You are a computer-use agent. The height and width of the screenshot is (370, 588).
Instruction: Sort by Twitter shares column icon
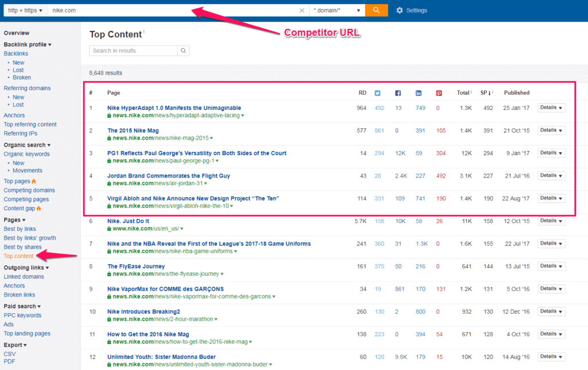pyautogui.click(x=377, y=93)
